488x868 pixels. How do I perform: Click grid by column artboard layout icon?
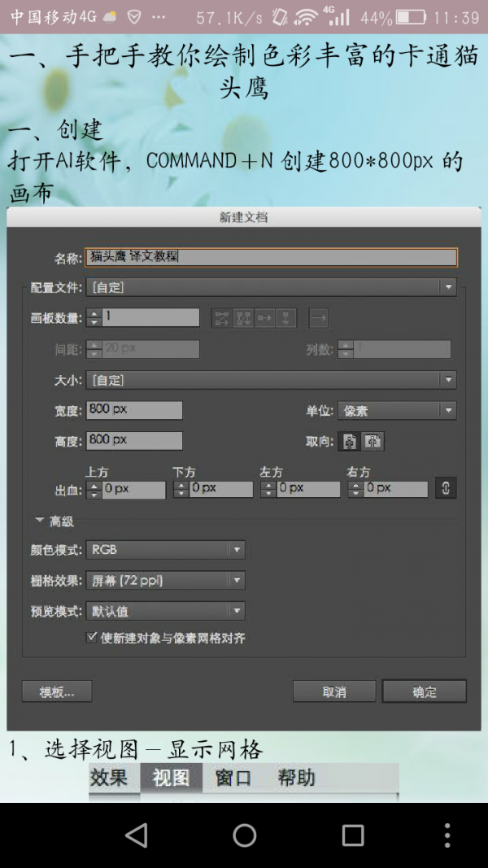[x=243, y=318]
